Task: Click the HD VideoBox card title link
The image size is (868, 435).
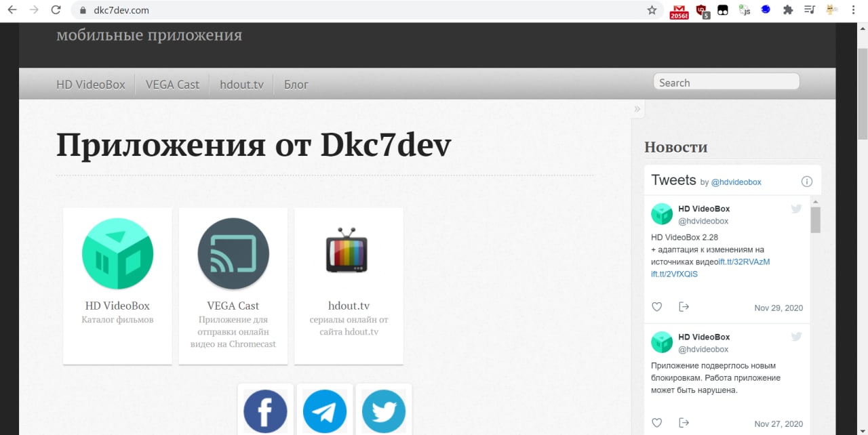Action: (117, 306)
